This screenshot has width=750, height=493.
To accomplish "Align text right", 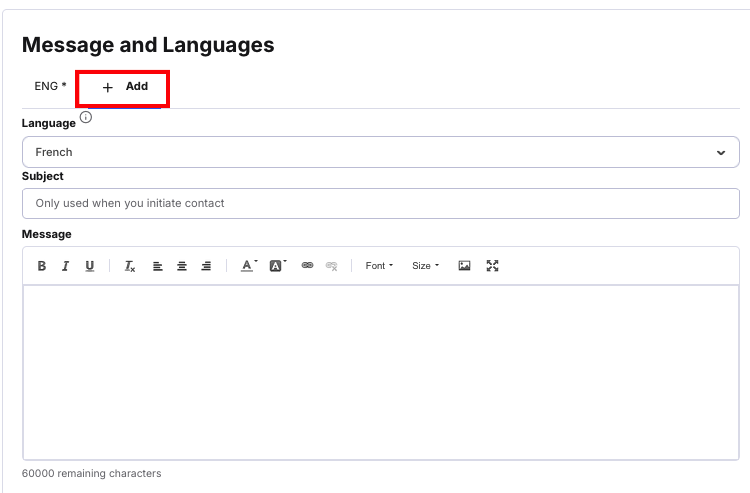I will (206, 266).
